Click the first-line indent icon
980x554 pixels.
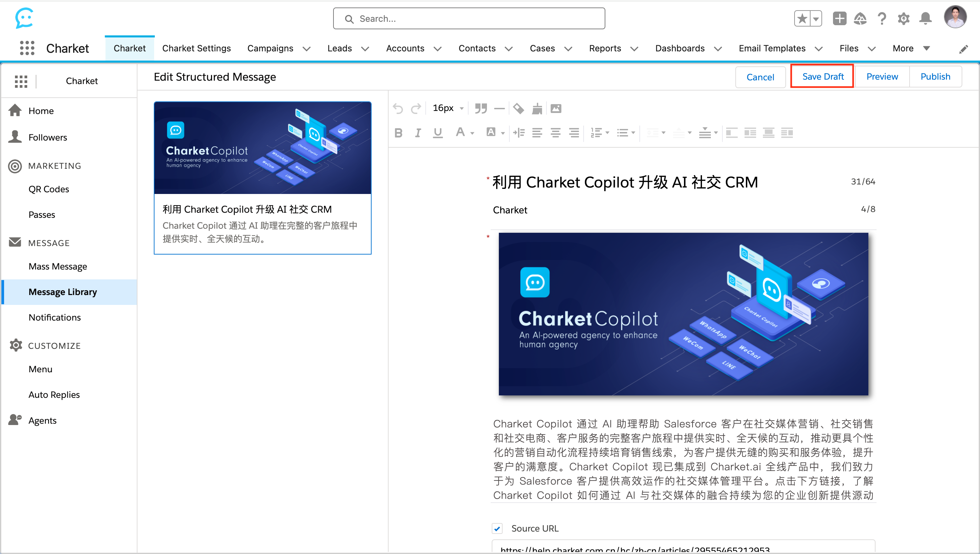519,133
